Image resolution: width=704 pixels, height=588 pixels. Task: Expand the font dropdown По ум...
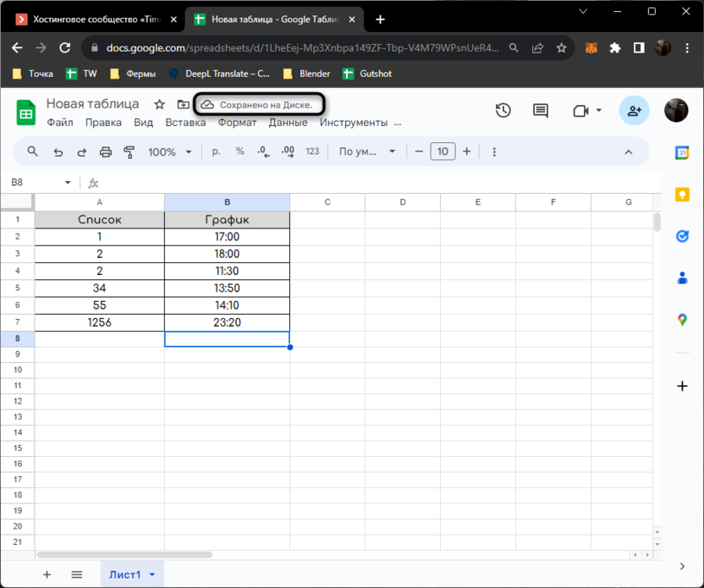coord(367,152)
